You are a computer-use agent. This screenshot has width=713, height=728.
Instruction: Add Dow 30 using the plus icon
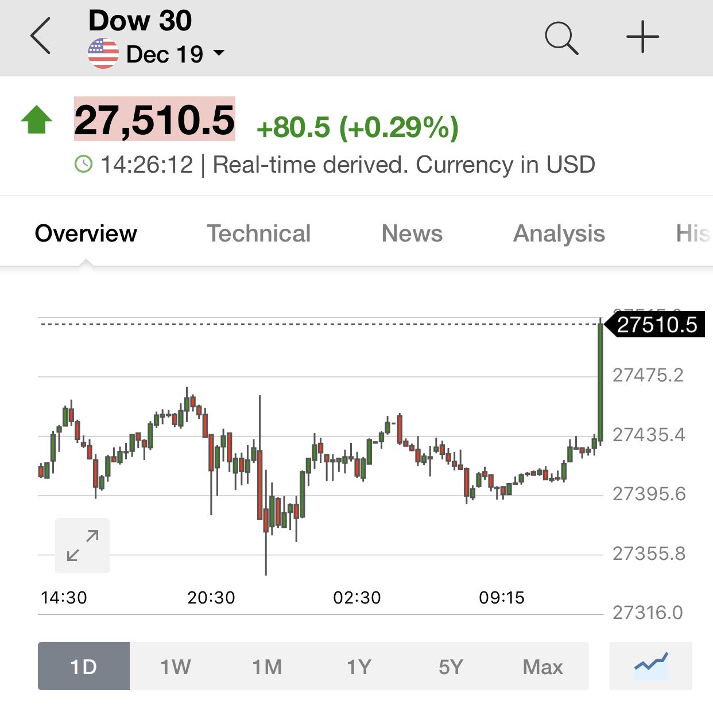pyautogui.click(x=642, y=37)
